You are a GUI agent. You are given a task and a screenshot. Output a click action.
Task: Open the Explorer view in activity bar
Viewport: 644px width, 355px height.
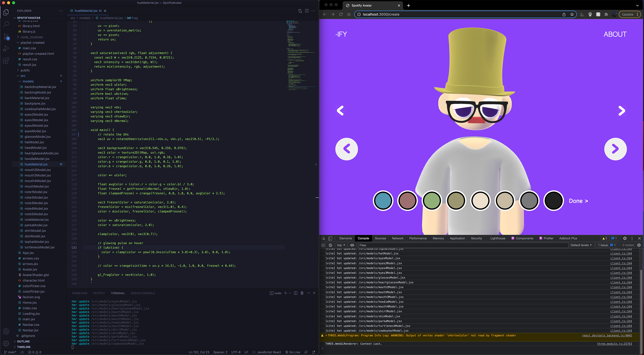pyautogui.click(x=6, y=12)
